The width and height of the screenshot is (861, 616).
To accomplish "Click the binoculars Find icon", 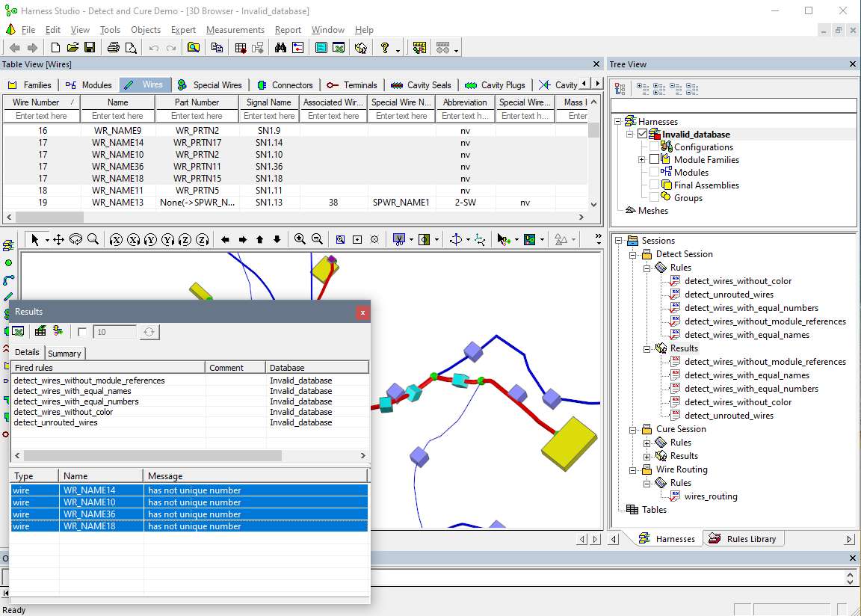I will 281,48.
